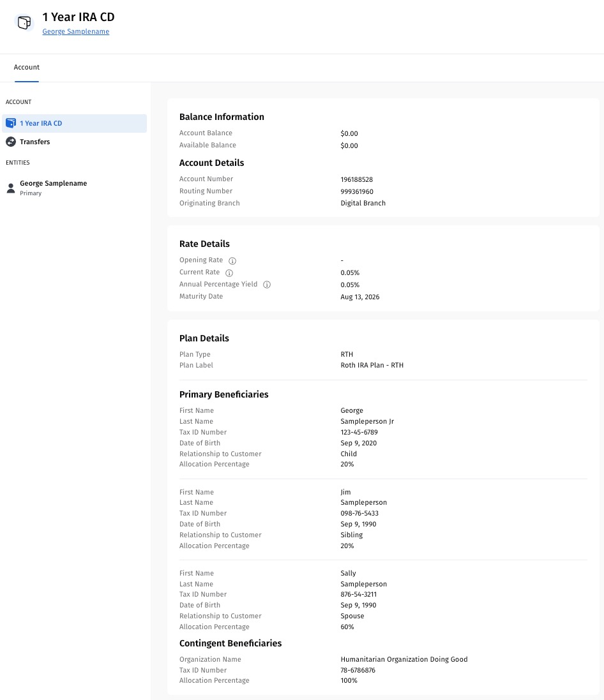Click the IRA CD account icon in header
The height and width of the screenshot is (700, 604).
click(x=24, y=23)
